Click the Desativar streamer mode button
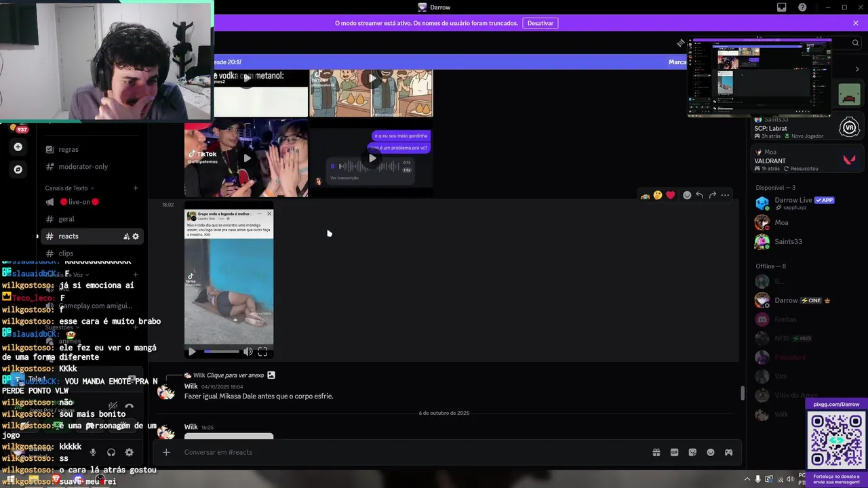Viewport: 868px width, 488px height. click(540, 23)
